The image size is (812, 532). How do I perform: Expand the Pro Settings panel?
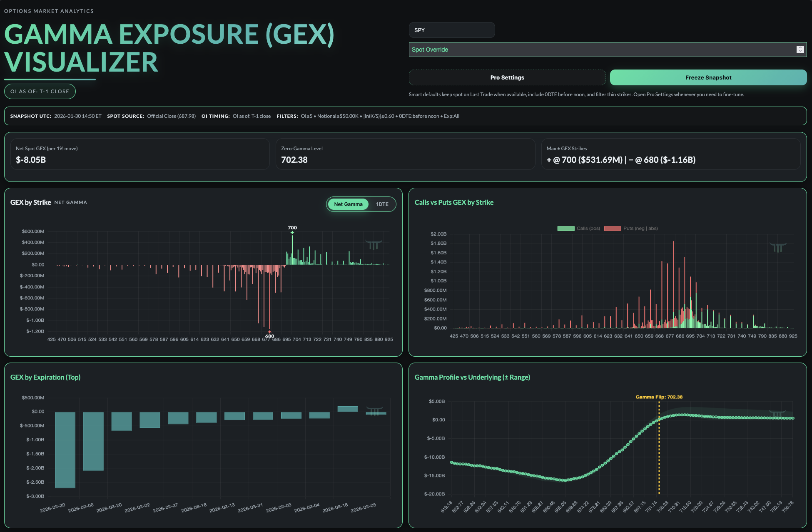[507, 77]
